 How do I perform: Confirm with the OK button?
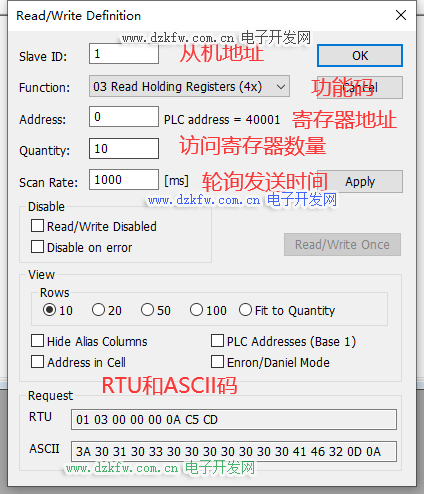point(360,56)
